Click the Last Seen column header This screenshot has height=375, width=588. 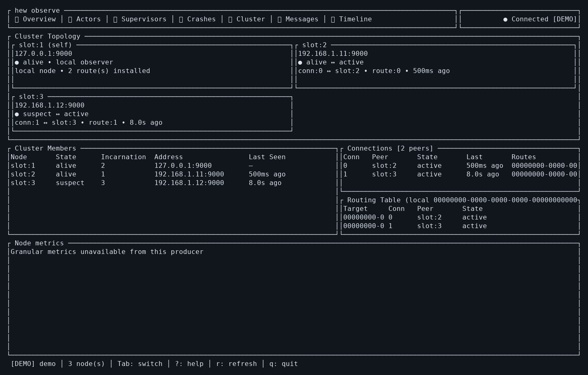[x=267, y=157]
